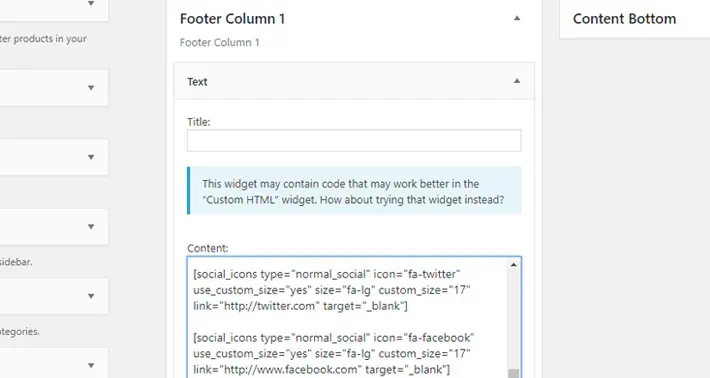Viewport: 710px width, 378px height.
Task: Click the Text widget header label
Action: pos(197,82)
